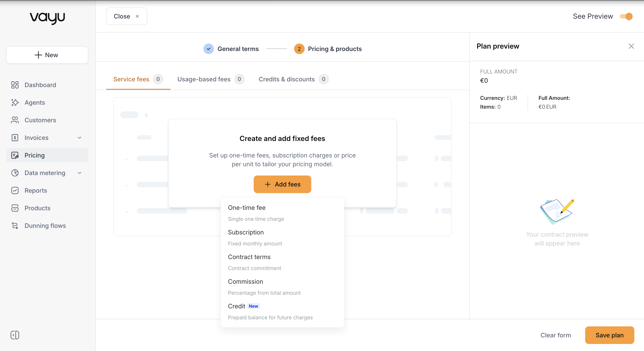Click the contract preview clipboard illustration

(x=557, y=212)
